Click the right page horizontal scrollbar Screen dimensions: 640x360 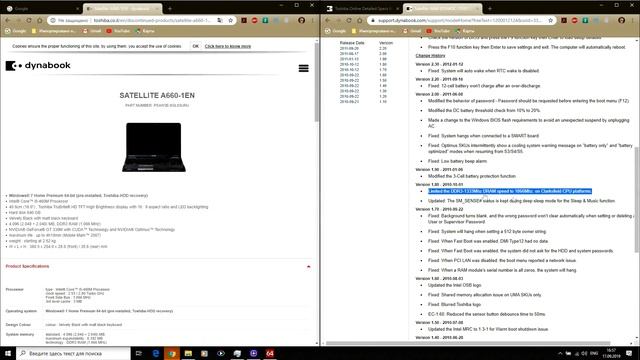click(468, 343)
